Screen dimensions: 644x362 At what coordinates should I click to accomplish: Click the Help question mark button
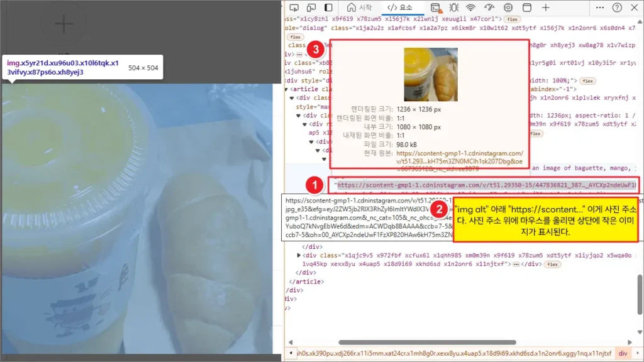(617, 8)
